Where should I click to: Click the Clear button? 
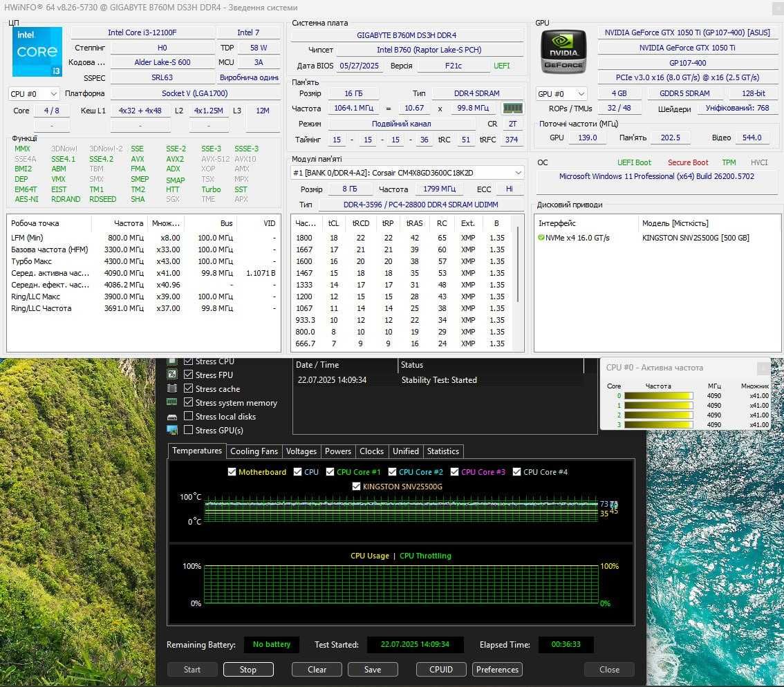317,670
